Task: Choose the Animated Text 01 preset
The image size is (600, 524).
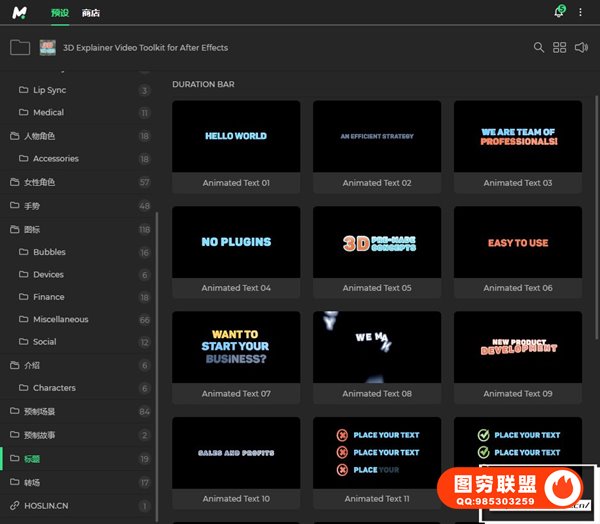Action: click(x=236, y=137)
